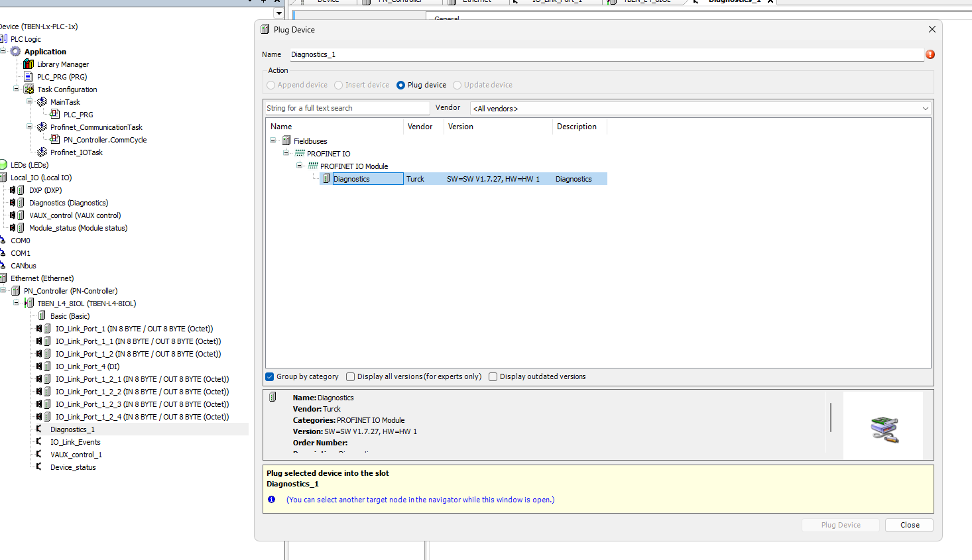The image size is (972, 560).
Task: Select CANbus in the device tree
Action: pos(23,266)
